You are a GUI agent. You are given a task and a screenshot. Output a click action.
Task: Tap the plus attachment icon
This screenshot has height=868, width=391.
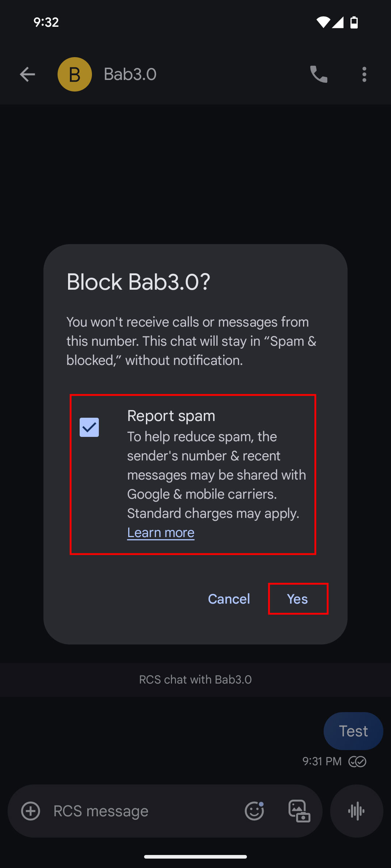click(x=31, y=811)
